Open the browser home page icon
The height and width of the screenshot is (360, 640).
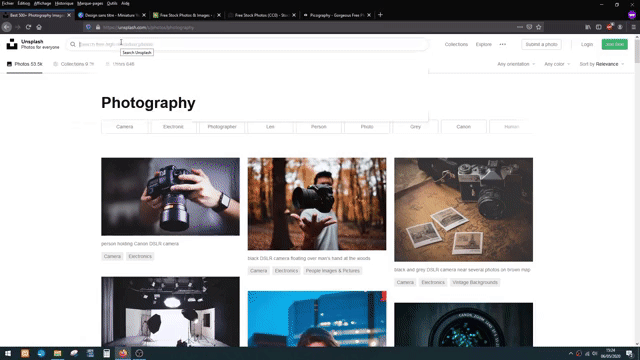39,27
